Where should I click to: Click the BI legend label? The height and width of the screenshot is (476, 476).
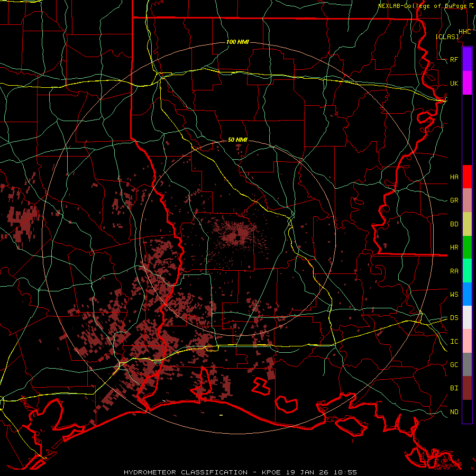tap(454, 388)
